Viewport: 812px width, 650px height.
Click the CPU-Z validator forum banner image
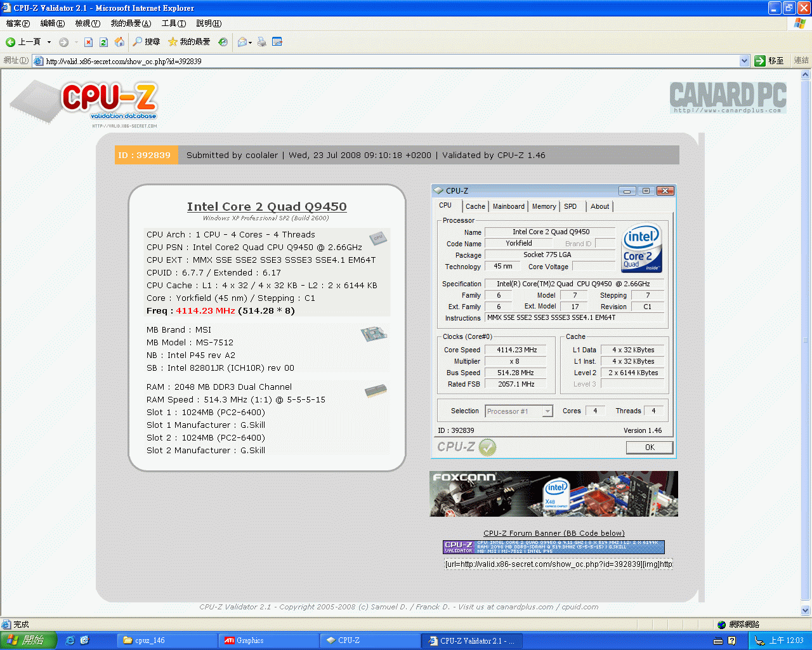[x=554, y=547]
